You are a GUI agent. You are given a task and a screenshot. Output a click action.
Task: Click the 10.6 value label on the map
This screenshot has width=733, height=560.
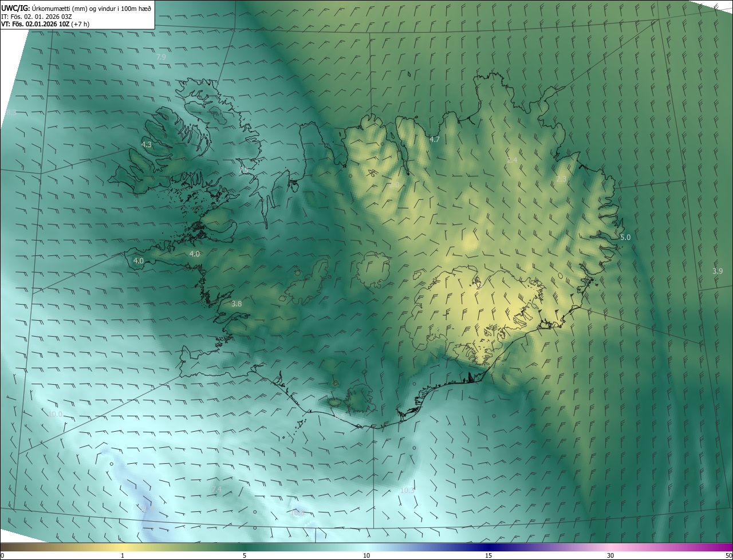coord(297,513)
